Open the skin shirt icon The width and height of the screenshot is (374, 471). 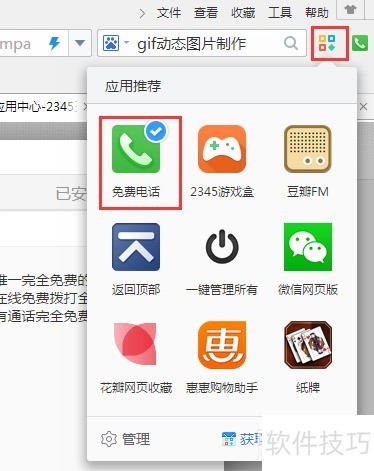tap(350, 9)
